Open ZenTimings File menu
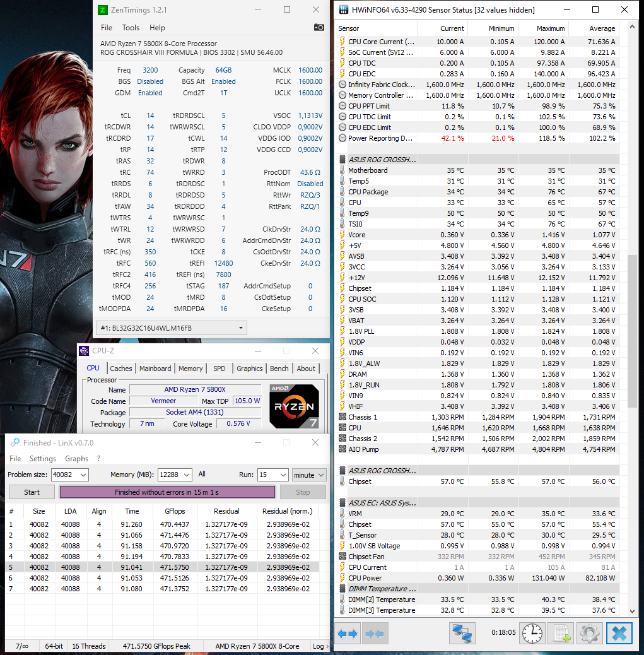Image resolution: width=644 pixels, height=655 pixels. point(107,28)
